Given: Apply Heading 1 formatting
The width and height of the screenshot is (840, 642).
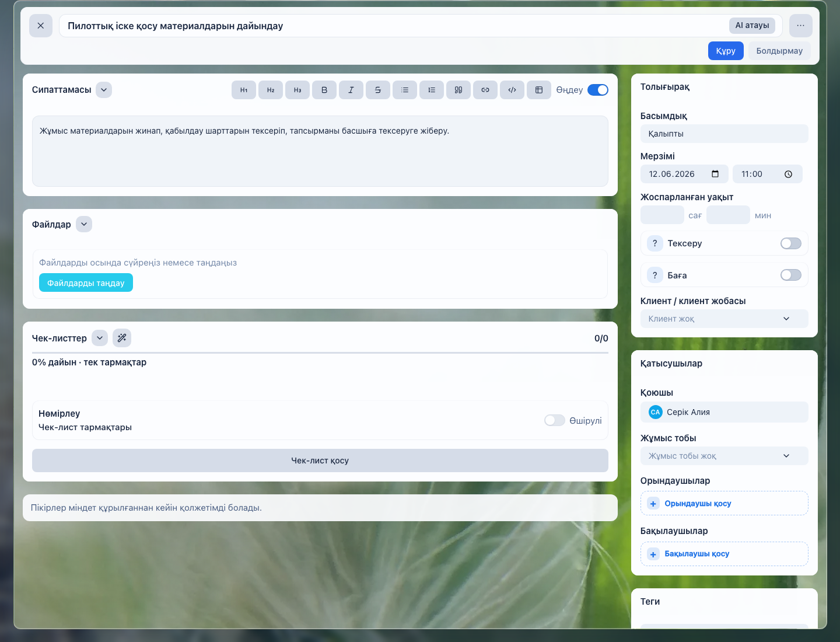Looking at the screenshot, I should click(x=244, y=90).
